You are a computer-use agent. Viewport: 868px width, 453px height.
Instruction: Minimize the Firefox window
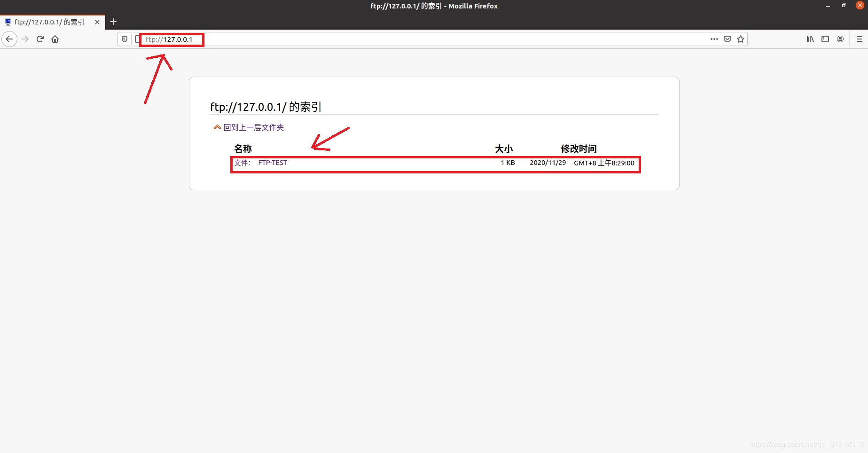[828, 6]
